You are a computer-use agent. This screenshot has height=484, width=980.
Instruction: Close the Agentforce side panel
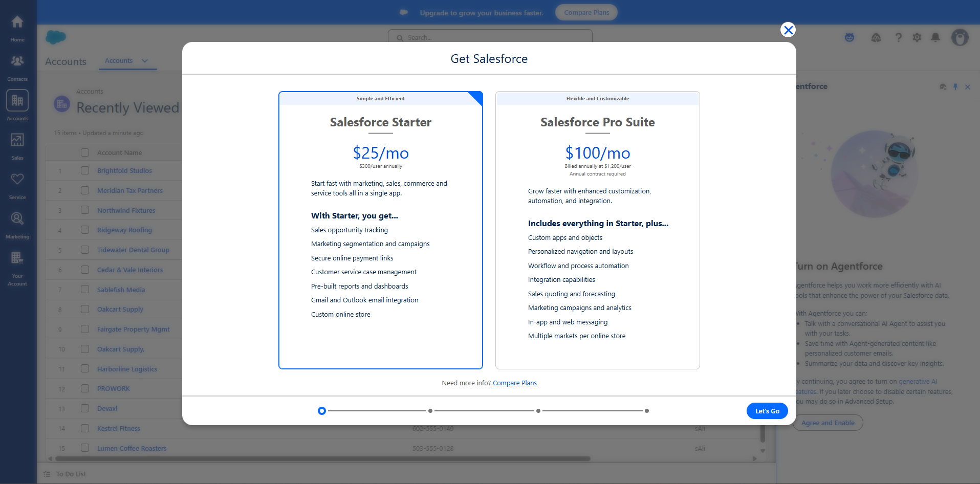(968, 87)
